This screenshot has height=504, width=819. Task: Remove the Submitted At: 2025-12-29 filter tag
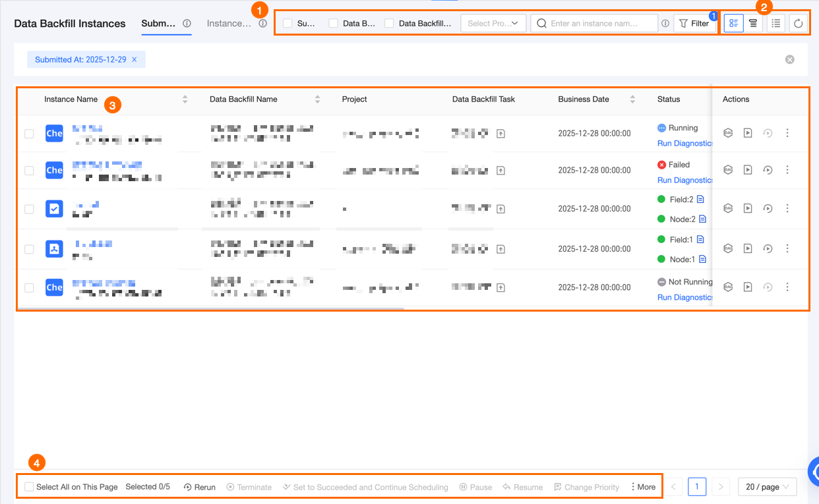pyautogui.click(x=135, y=59)
